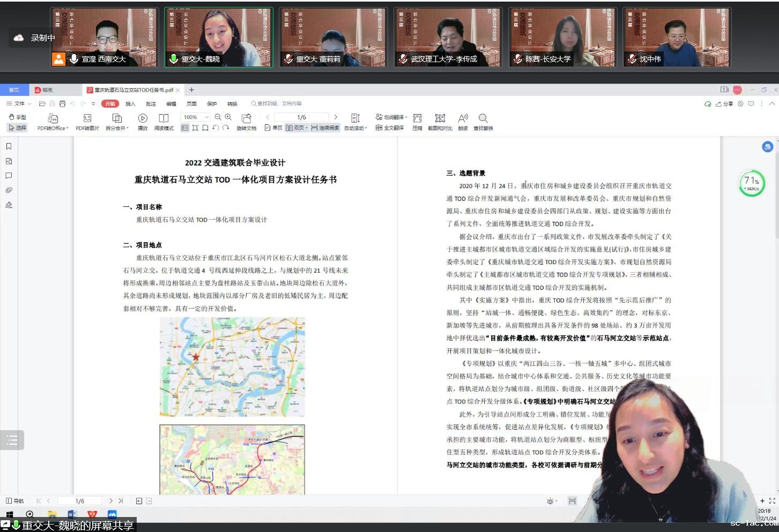
Task: Start slideshow with the 播放 icon
Action: [x=143, y=119]
